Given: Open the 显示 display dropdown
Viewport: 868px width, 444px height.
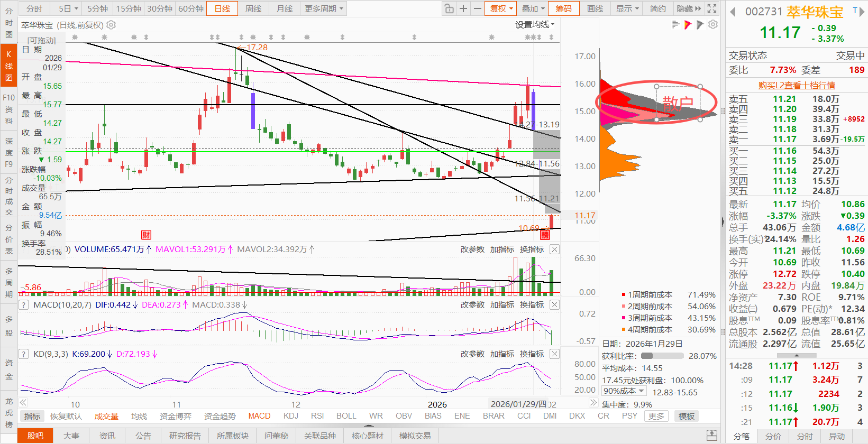Looking at the screenshot, I should point(627,8).
